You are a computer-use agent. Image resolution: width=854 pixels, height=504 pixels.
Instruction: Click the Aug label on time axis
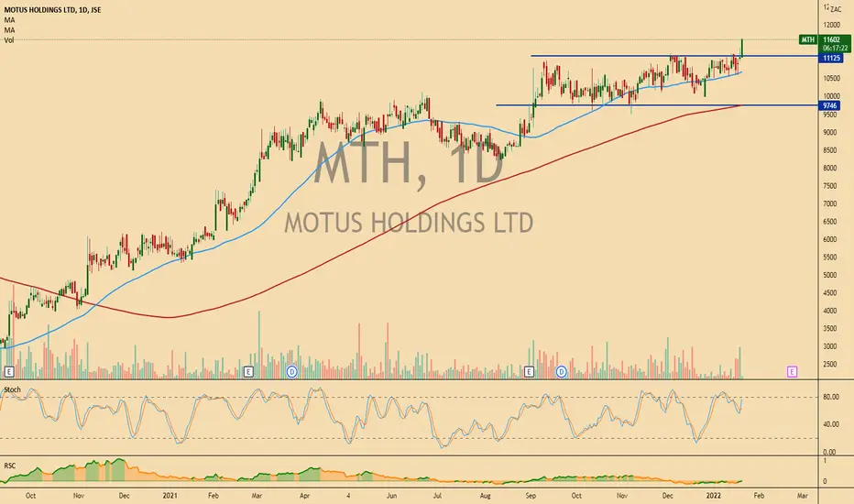pos(486,496)
